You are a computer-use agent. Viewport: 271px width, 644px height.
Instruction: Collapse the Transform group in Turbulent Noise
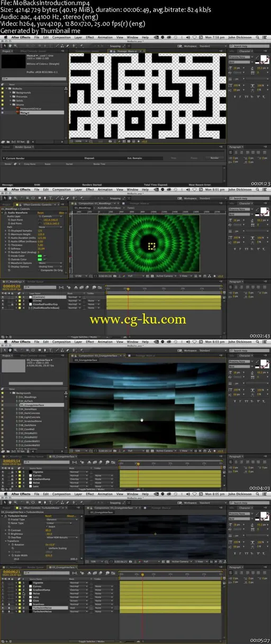coord(5,541)
